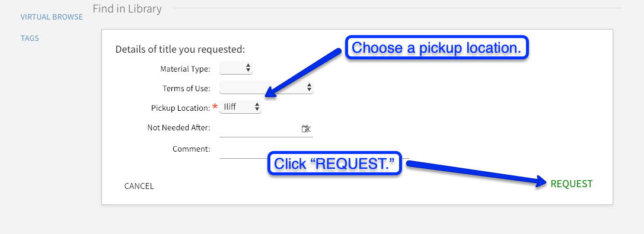Click the Find in Library section heading
This screenshot has width=644, height=234.
(127, 9)
